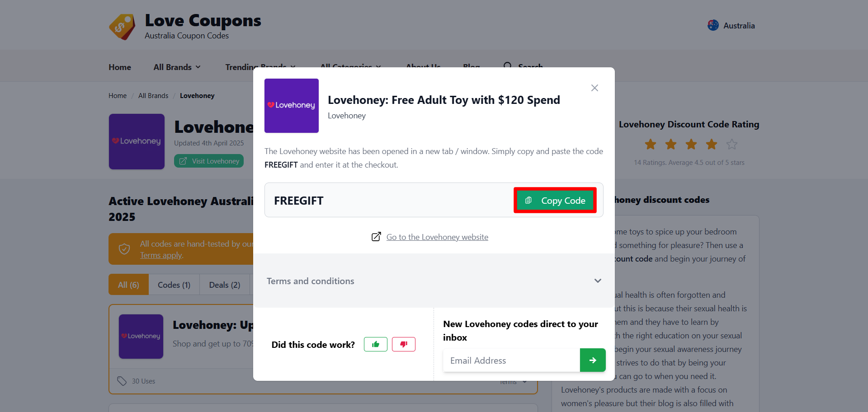Image resolution: width=868 pixels, height=412 pixels.
Task: Click the Love Coupons logo icon
Action: tap(122, 27)
